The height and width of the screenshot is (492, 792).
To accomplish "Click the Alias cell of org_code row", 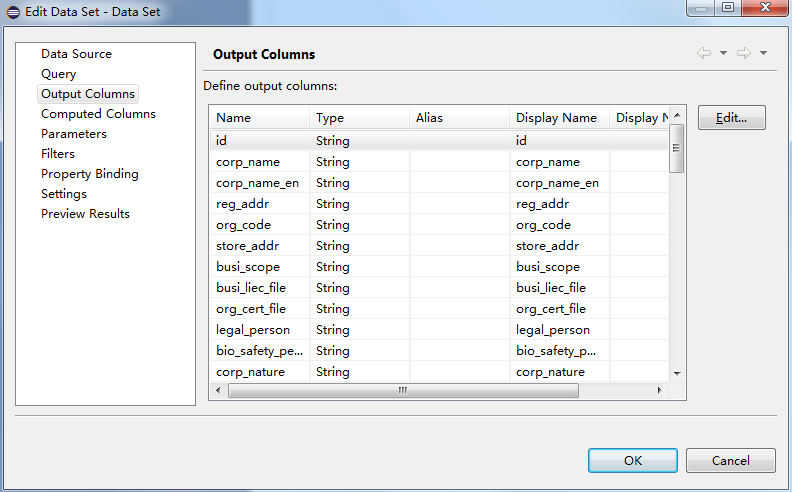I will [460, 225].
